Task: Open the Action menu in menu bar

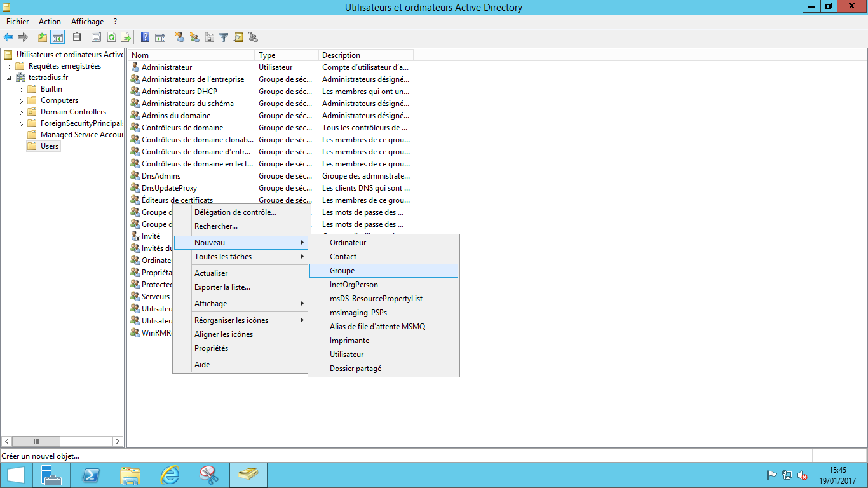Action: pos(50,22)
